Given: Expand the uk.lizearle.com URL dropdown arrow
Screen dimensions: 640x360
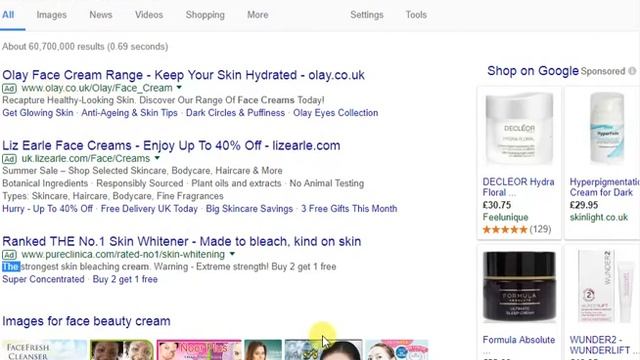Looking at the screenshot, I should 157,158.
